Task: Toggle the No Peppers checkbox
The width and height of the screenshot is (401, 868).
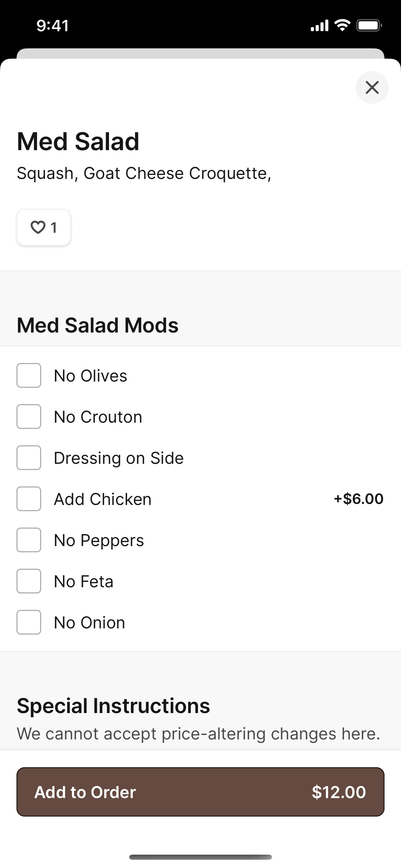Action: (29, 540)
